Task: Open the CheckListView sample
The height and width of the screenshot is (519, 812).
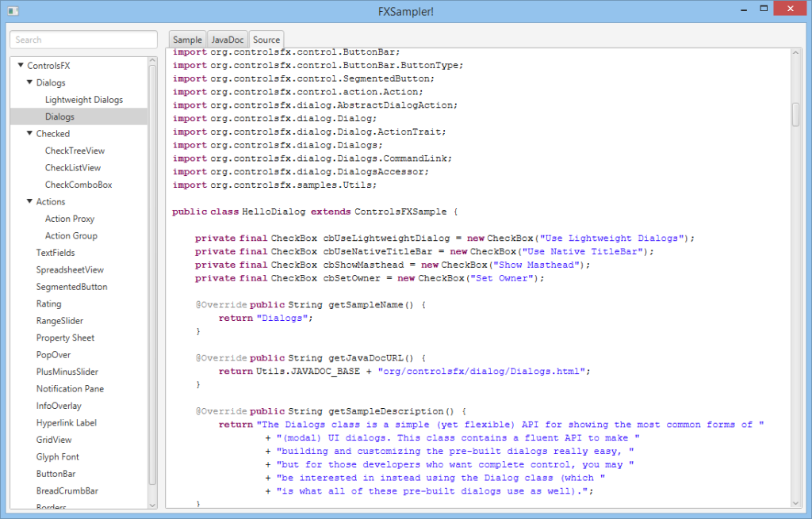Action: click(x=72, y=168)
